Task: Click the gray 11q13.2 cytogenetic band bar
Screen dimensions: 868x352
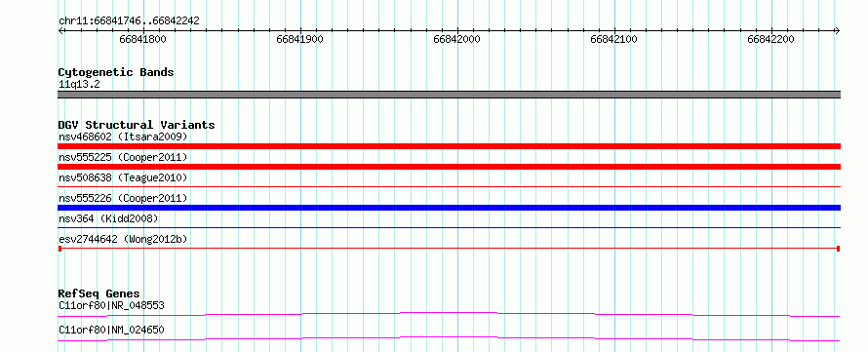Action: 449,95
